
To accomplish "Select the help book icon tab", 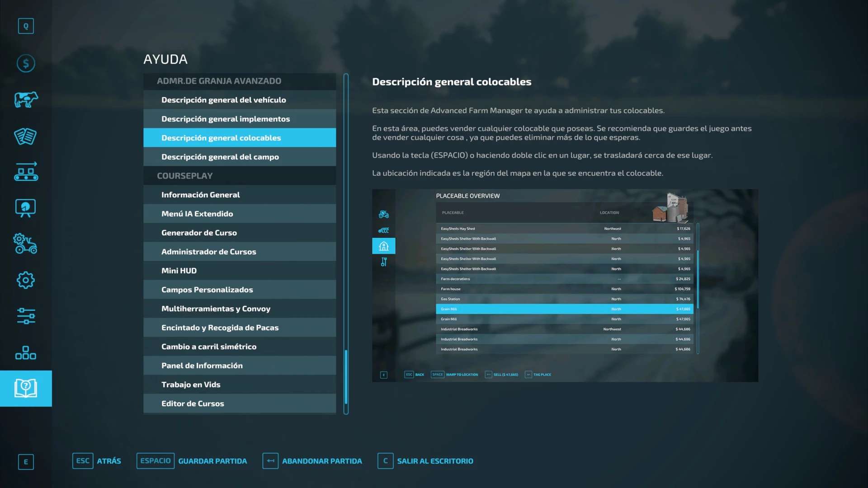I will pyautogui.click(x=26, y=388).
